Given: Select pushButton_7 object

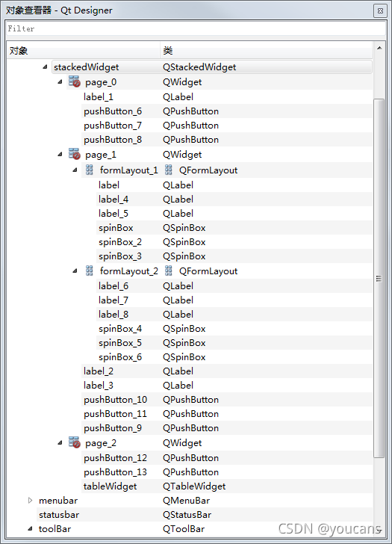Looking at the screenshot, I should (x=113, y=126).
